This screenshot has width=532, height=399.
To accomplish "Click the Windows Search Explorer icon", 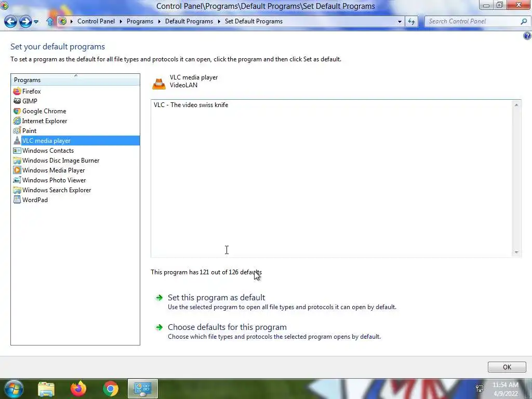I will click(x=17, y=190).
